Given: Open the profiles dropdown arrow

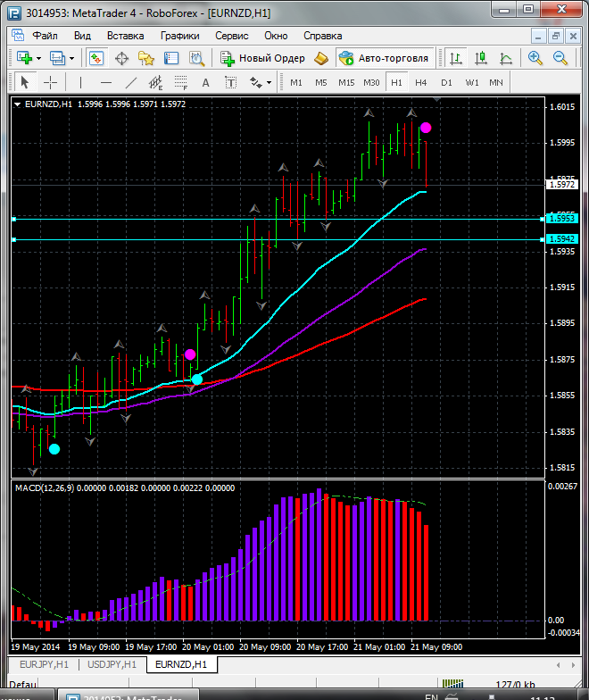Looking at the screenshot, I should click(73, 58).
